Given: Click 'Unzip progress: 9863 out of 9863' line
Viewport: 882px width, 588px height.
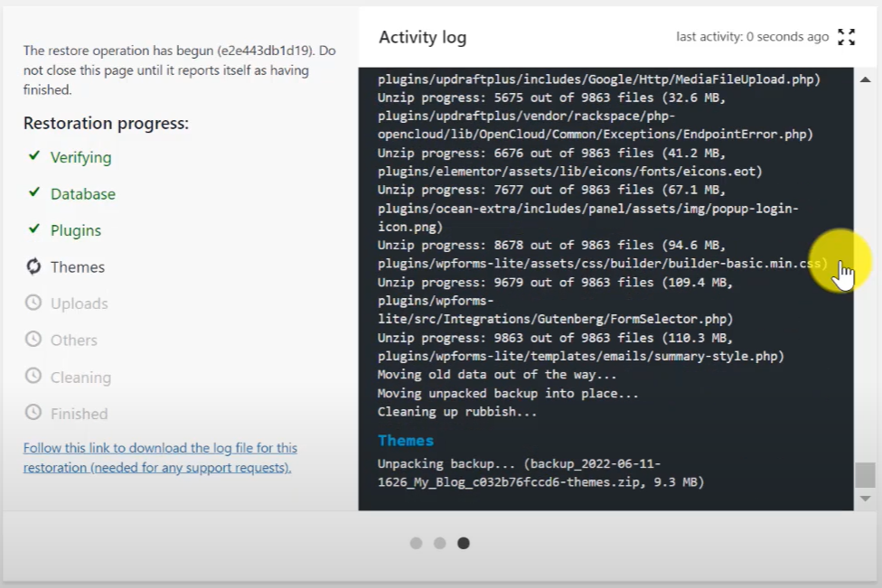Looking at the screenshot, I should 555,338.
